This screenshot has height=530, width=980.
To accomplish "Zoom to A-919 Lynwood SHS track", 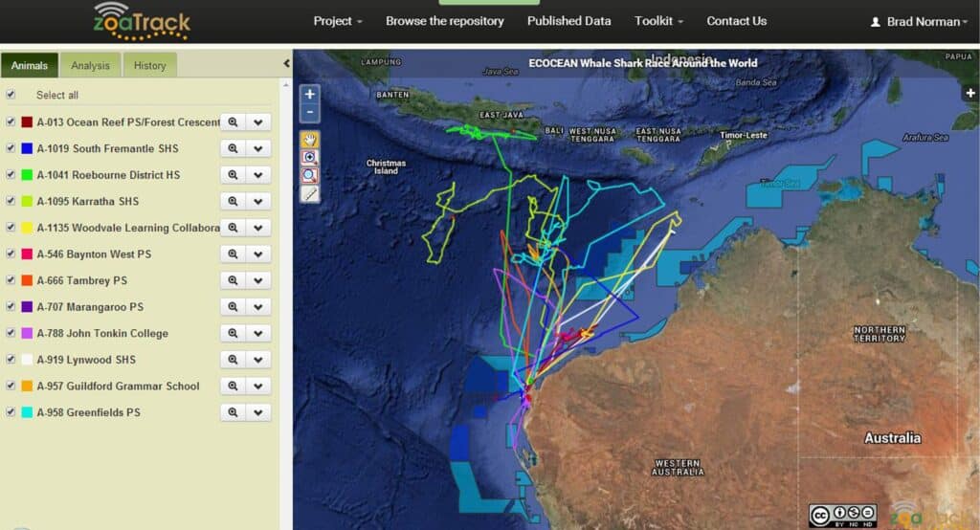I will pos(233,360).
